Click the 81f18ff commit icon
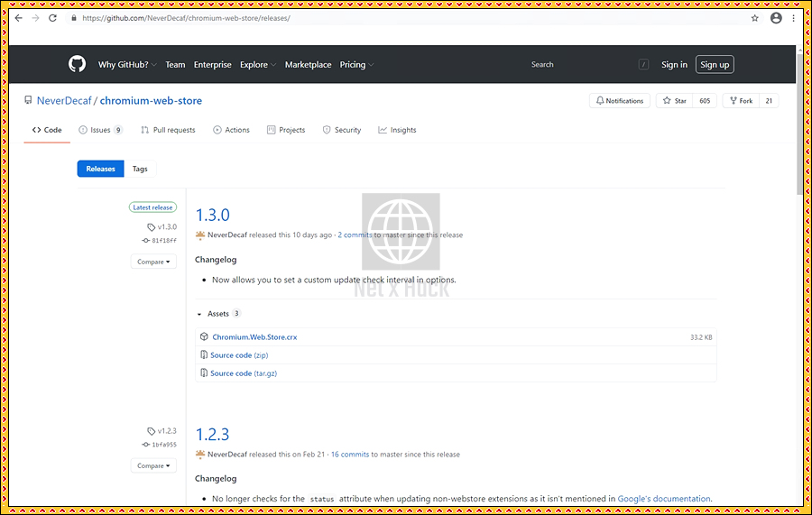Screen dimensions: 812x515 (146, 241)
